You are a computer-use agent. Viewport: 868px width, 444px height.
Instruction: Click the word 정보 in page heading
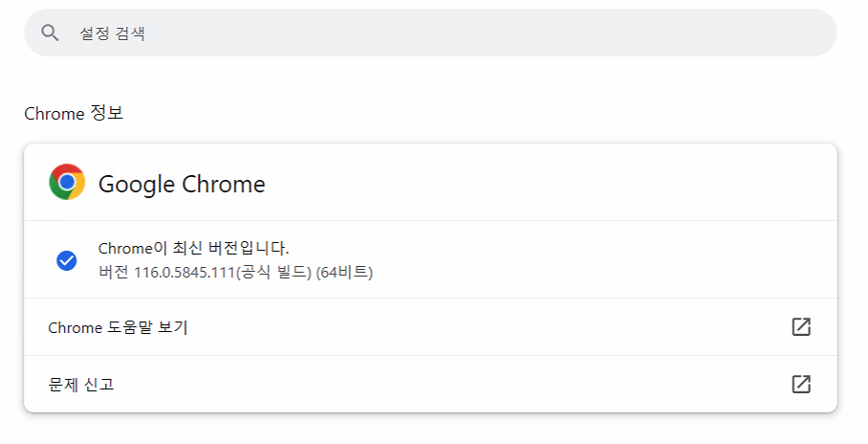[x=107, y=114]
